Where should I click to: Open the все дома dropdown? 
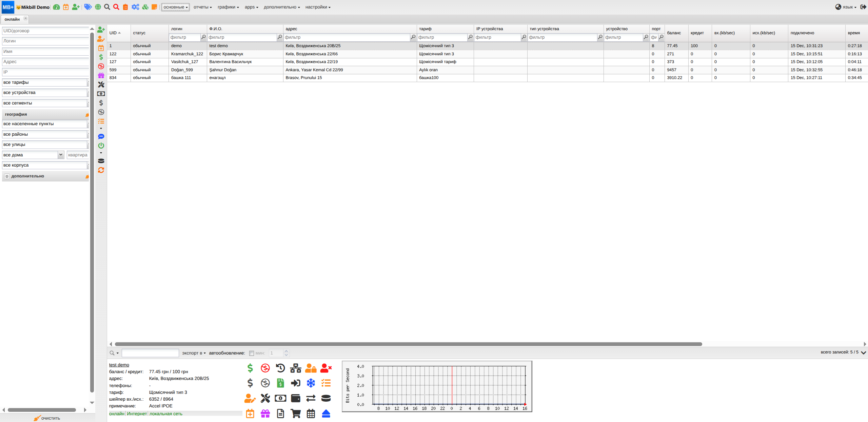click(x=61, y=155)
